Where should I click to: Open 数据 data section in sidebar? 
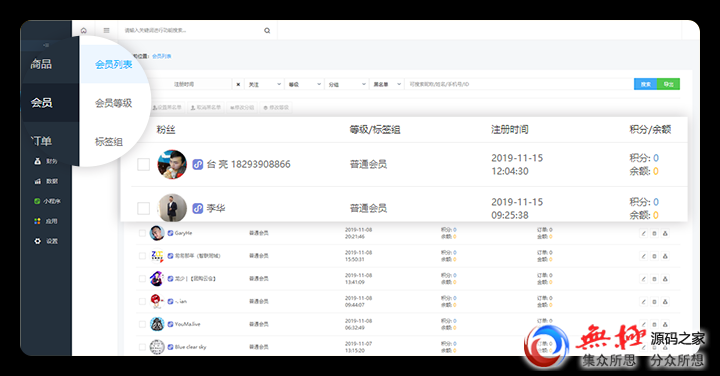[x=46, y=181]
